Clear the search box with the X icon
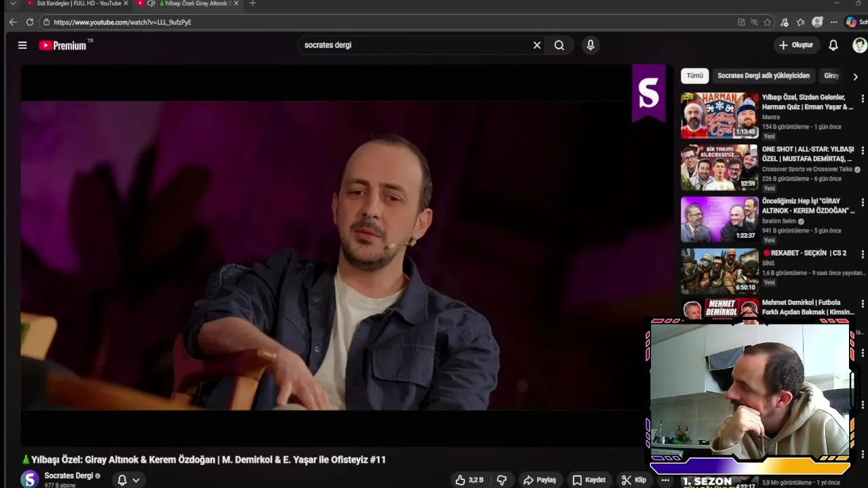 tap(537, 45)
